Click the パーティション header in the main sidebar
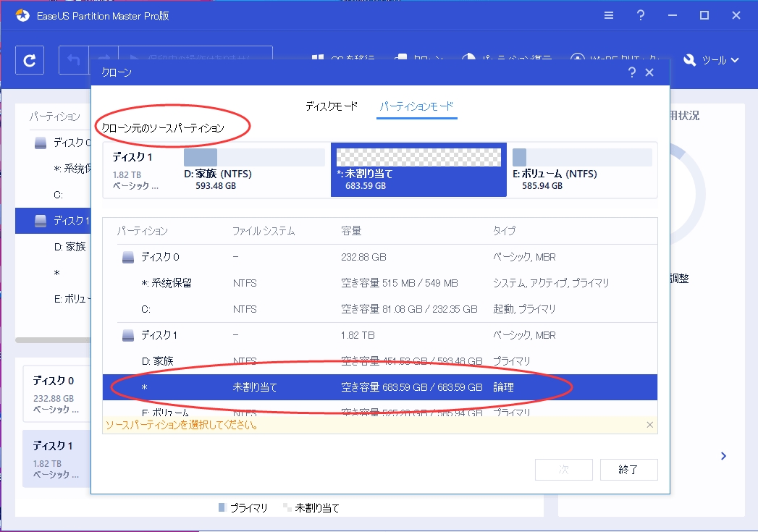 point(54,117)
